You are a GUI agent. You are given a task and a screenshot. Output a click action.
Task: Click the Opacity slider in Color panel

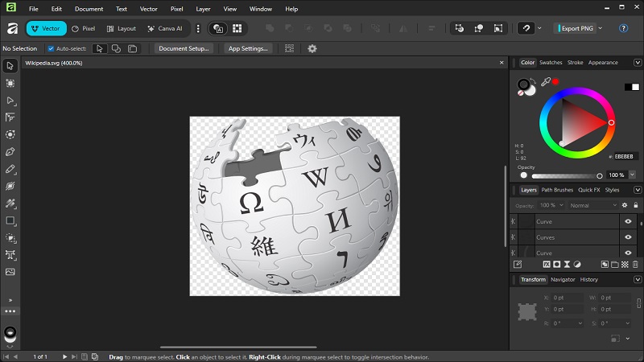(562, 175)
